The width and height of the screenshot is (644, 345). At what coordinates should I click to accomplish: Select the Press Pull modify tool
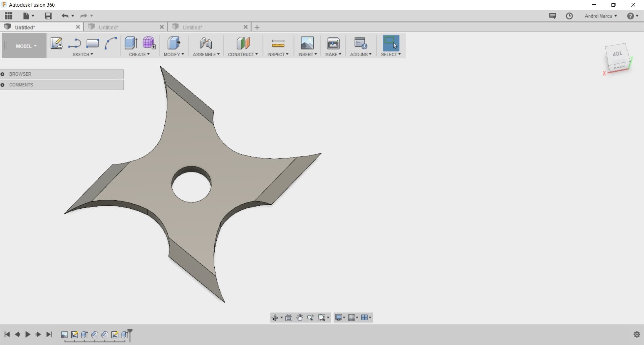[x=174, y=44]
